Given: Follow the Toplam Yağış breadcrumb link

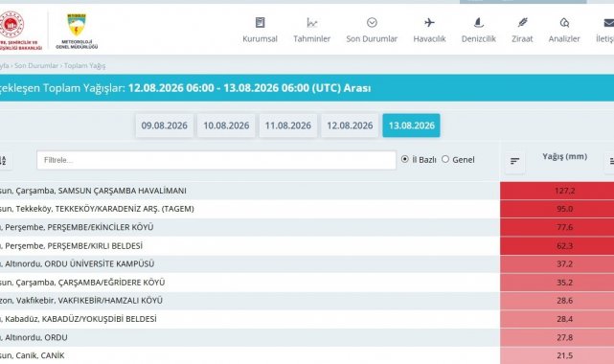Looking at the screenshot, I should point(84,66).
